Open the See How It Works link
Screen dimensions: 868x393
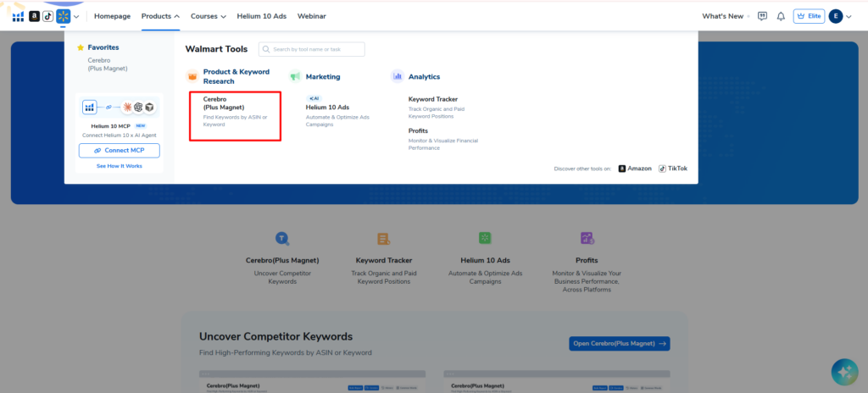point(119,166)
